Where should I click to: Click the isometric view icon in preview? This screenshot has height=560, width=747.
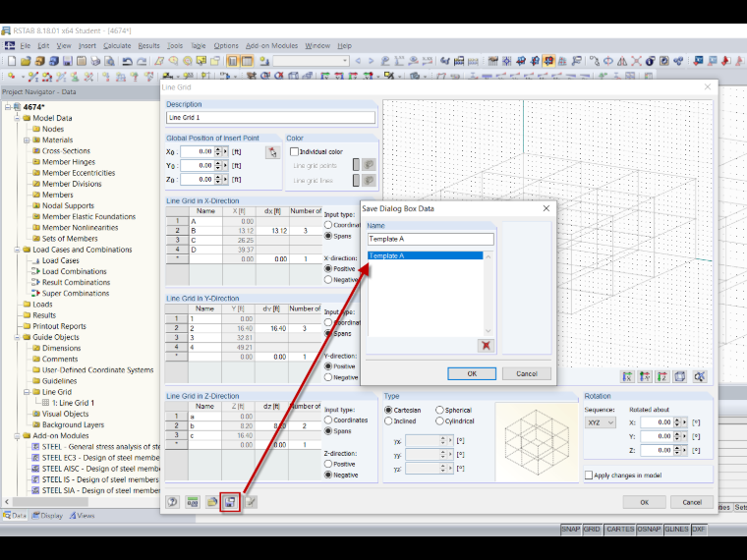click(680, 376)
